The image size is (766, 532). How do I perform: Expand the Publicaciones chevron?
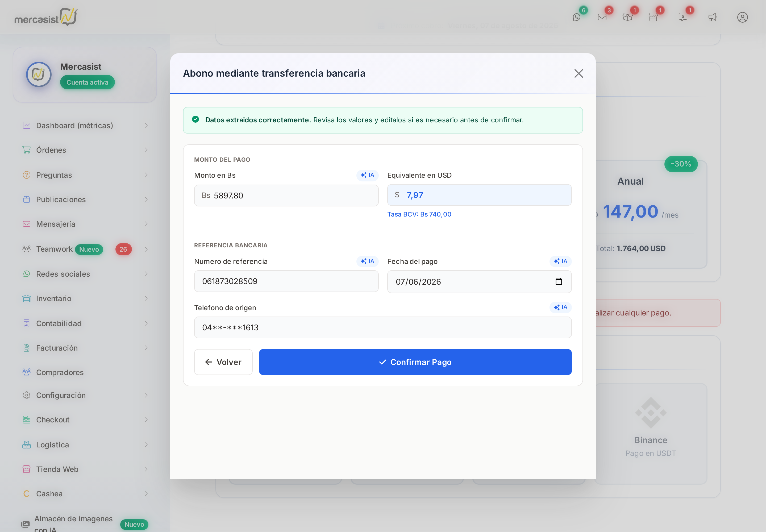[146, 199]
